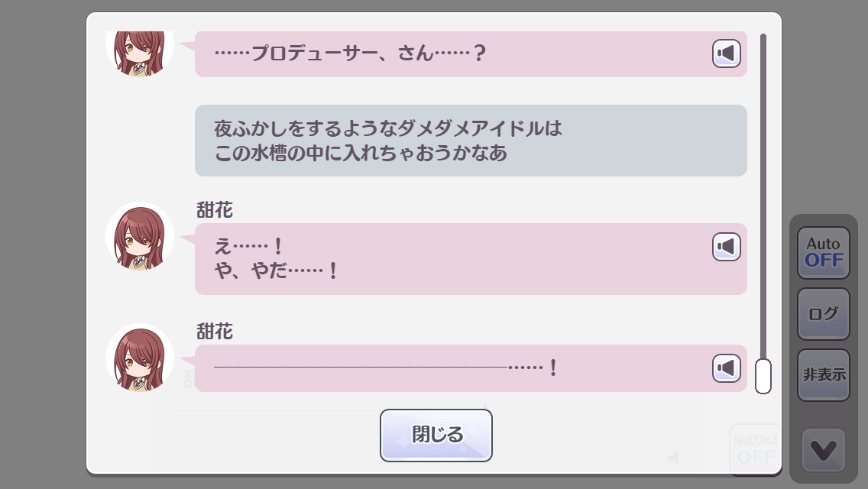
Task: Select the producer's '夜ふかしをする' dialogue bubble
Action: pyautogui.click(x=471, y=141)
